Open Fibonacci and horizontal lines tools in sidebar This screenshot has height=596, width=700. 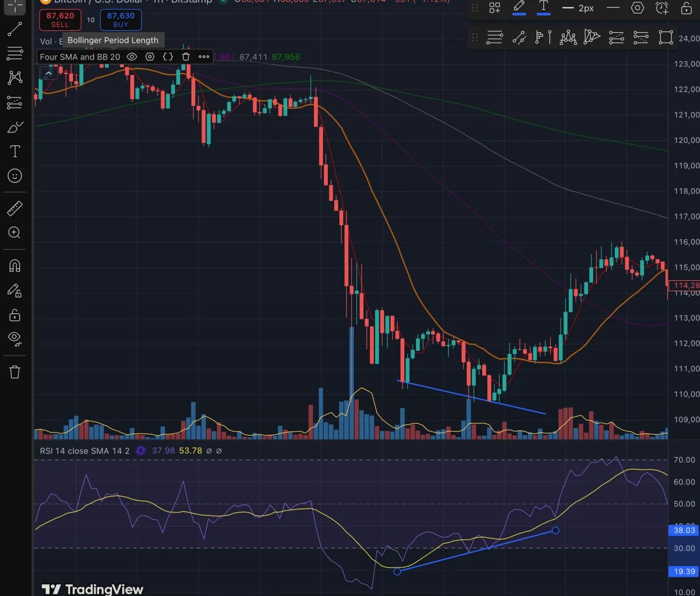(15, 54)
